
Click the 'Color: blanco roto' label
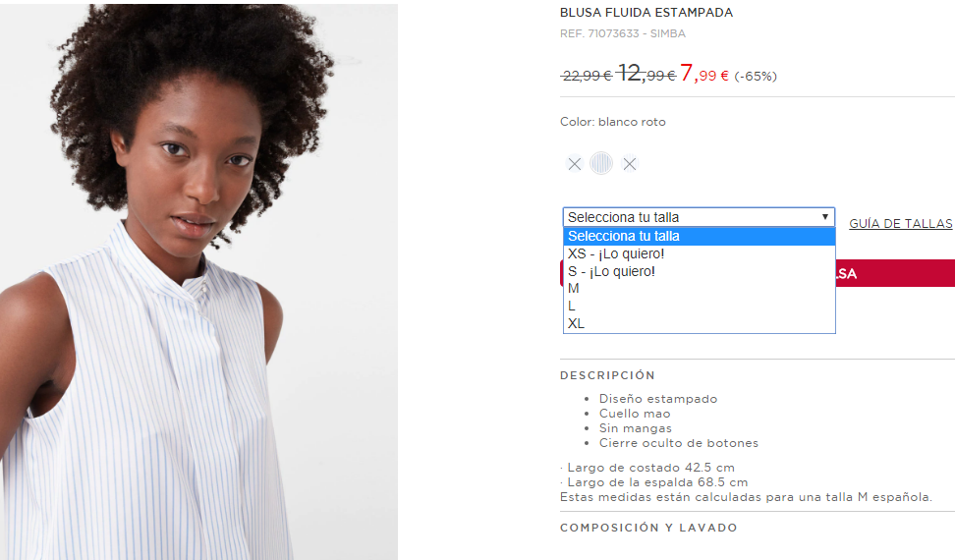(613, 122)
